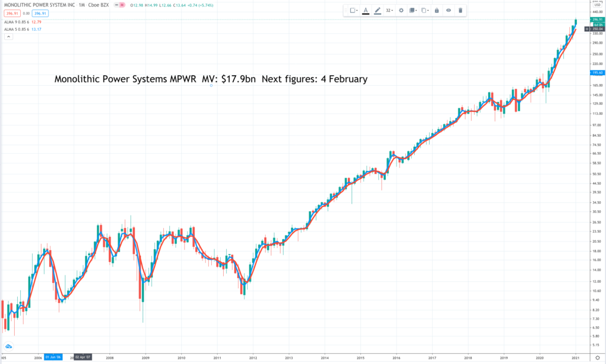Click the 396.91 current price label on axis
Image resolution: width=606 pixels, height=364 pixels.
tap(598, 20)
